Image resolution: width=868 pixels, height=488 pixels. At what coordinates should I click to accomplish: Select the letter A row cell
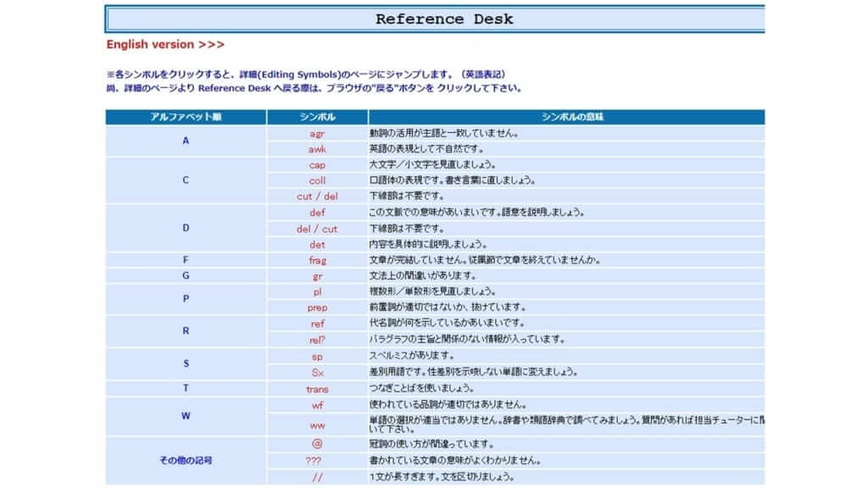point(186,141)
